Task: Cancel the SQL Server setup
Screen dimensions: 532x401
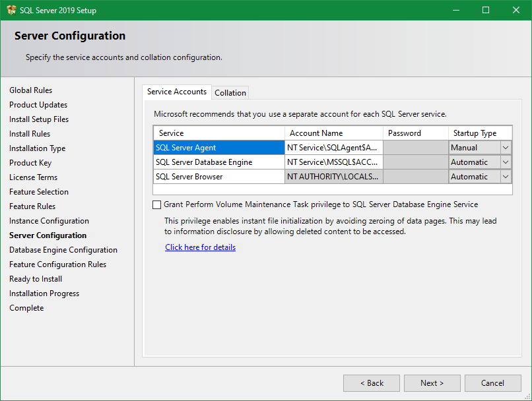Action: 493,383
